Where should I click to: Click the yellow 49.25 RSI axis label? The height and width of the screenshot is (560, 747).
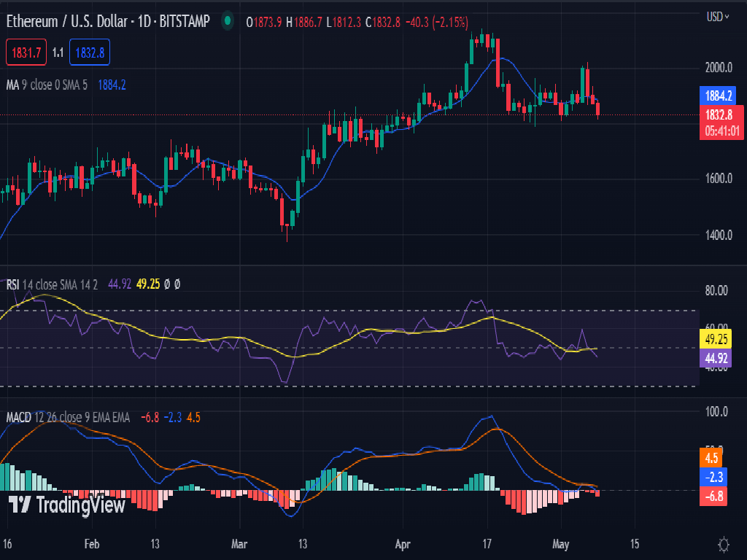point(719,339)
